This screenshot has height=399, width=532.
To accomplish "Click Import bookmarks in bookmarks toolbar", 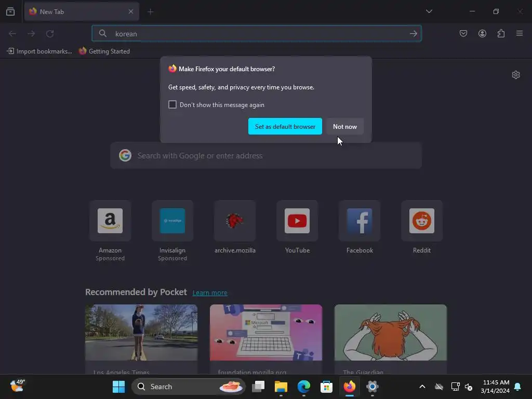I will pos(39,51).
